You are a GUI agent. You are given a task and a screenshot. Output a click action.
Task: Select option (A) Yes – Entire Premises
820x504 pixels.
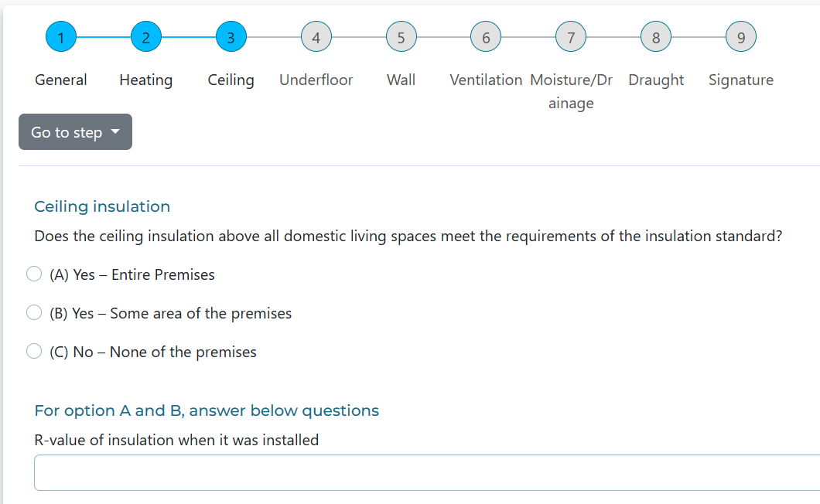coord(34,274)
